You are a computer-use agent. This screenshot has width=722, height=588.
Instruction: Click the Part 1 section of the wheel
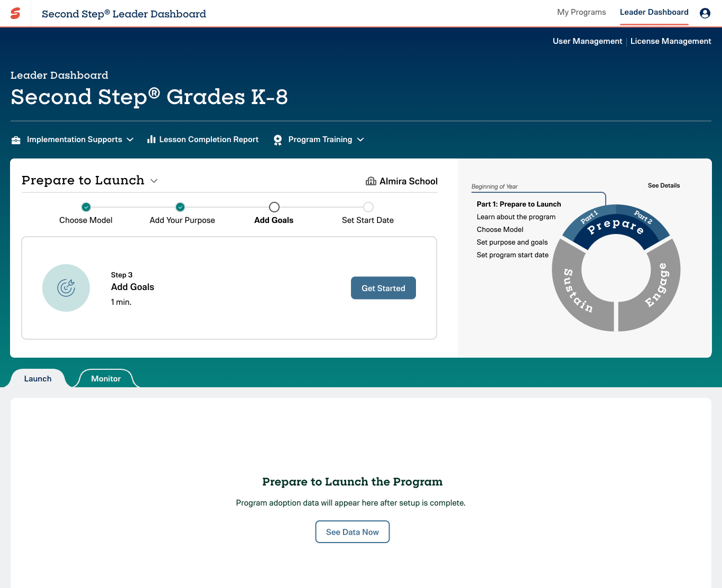[x=588, y=217]
